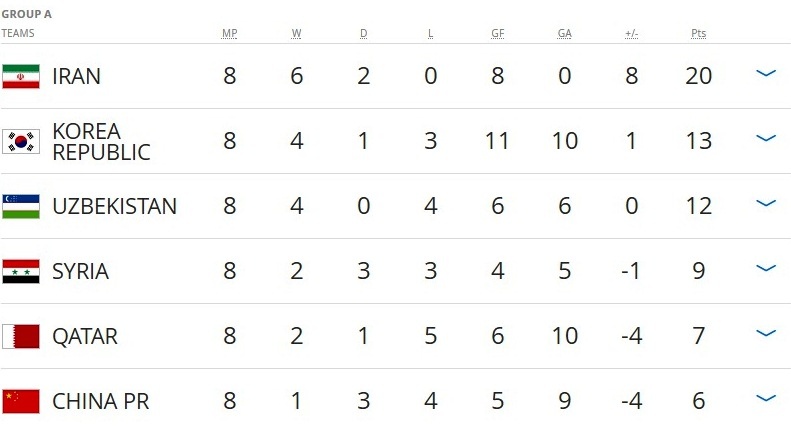Image resolution: width=791 pixels, height=428 pixels.
Task: Click the Iran flag icon
Action: tap(20, 76)
